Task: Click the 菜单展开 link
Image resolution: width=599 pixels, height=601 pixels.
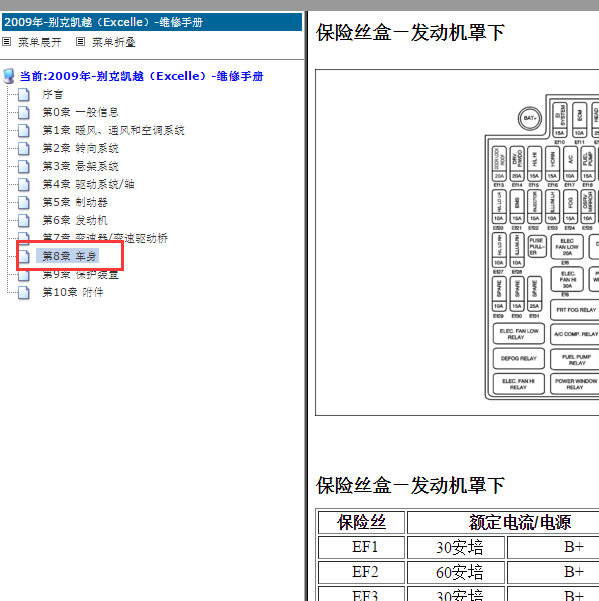Action: (40, 42)
